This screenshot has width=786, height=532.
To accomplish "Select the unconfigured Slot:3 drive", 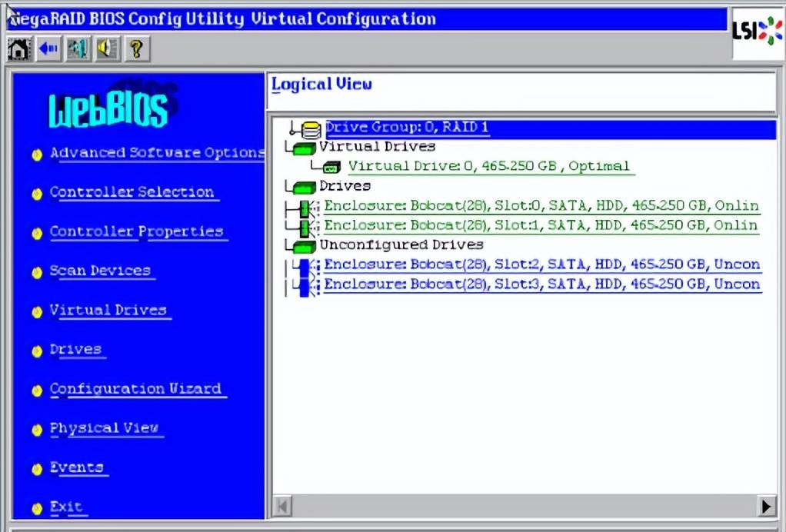I will (x=541, y=284).
